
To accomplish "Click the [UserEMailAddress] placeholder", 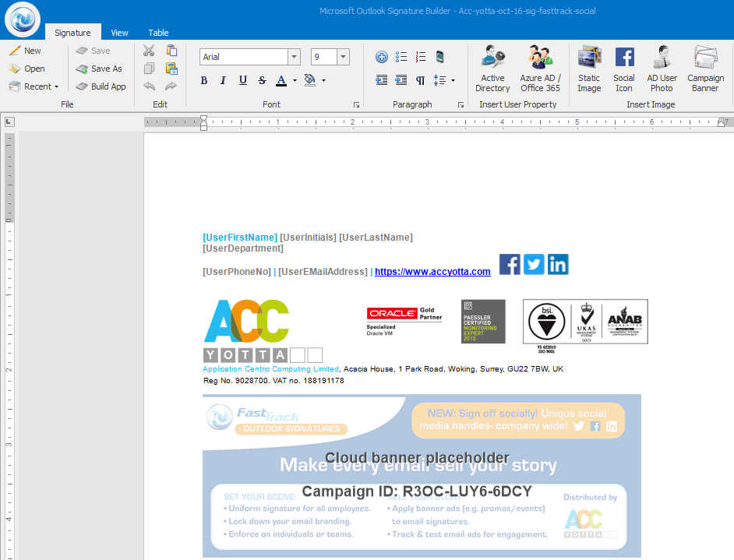I will click(323, 271).
